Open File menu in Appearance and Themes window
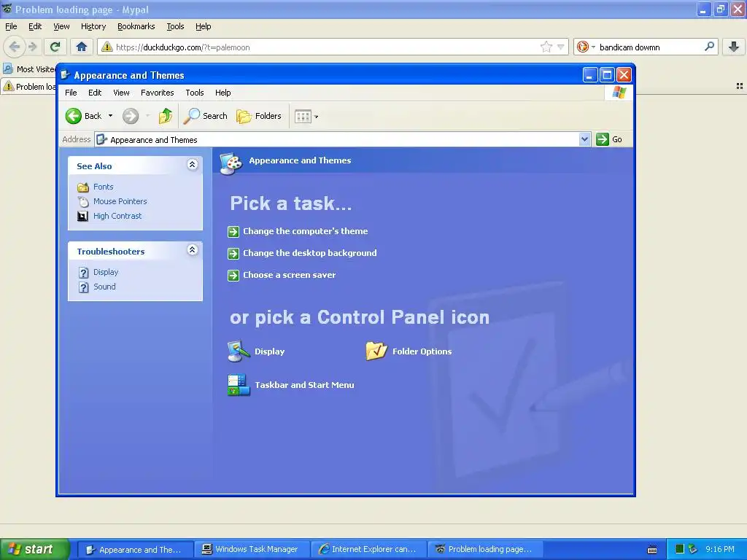The height and width of the screenshot is (560, 747). pos(71,93)
